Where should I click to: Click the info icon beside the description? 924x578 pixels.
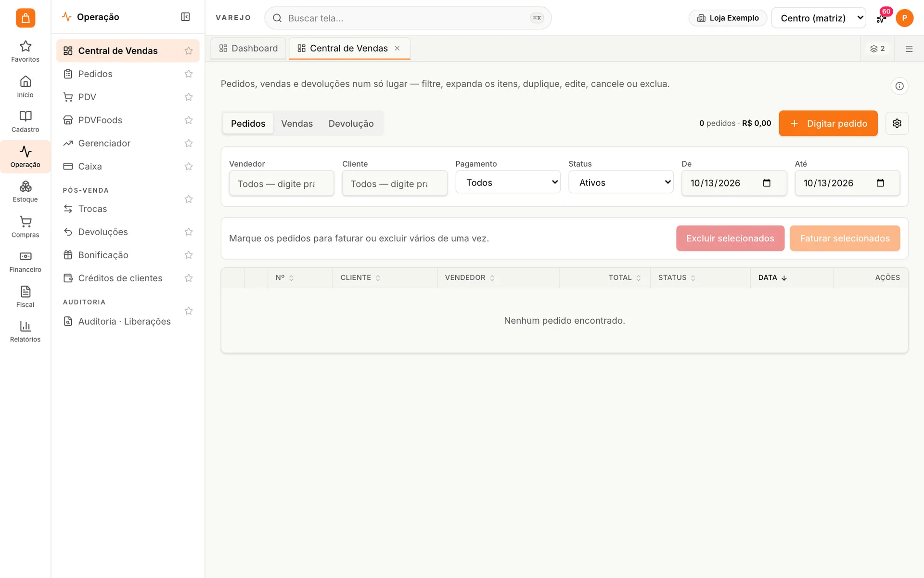(899, 86)
